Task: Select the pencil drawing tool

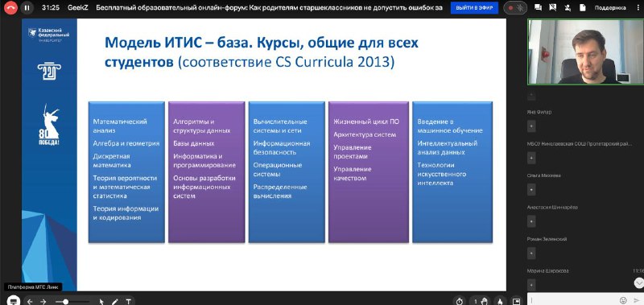Action: pyautogui.click(x=115, y=302)
